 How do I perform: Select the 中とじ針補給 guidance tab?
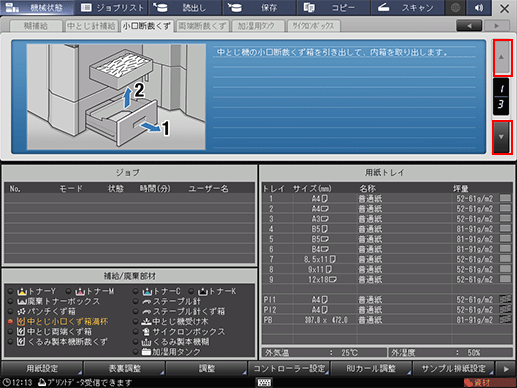(91, 26)
